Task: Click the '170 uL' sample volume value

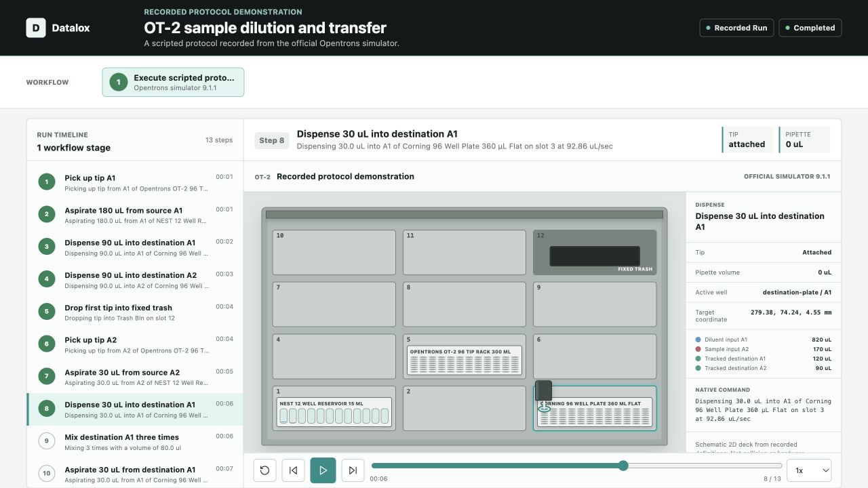Action: coord(821,349)
